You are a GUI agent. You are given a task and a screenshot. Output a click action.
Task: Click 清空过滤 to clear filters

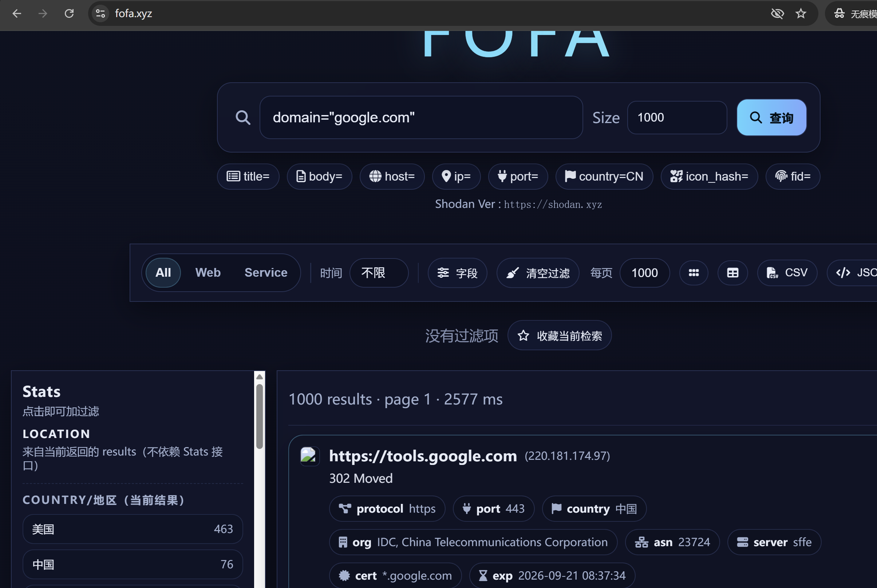[538, 273]
